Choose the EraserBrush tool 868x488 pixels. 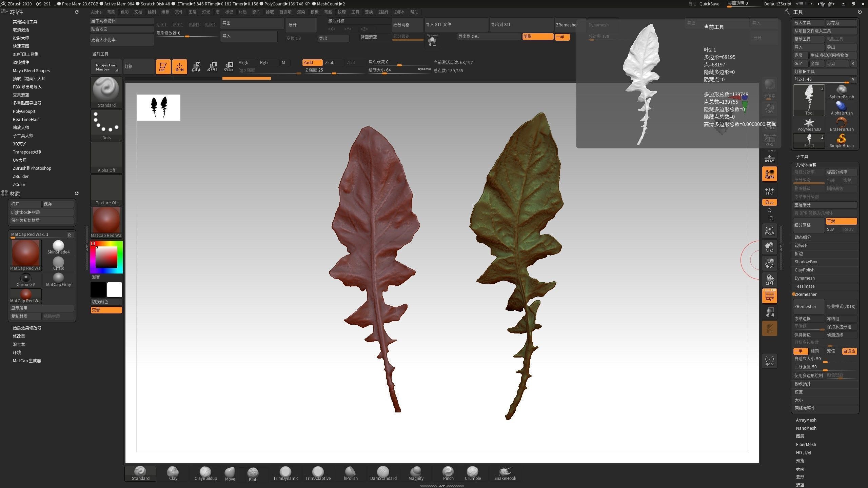842,125
